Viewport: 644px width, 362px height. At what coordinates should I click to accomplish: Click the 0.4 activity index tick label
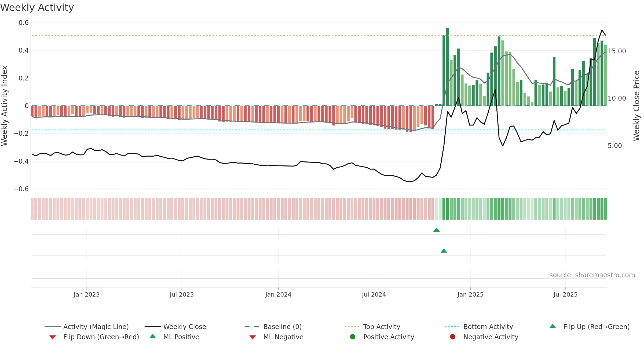24,50
